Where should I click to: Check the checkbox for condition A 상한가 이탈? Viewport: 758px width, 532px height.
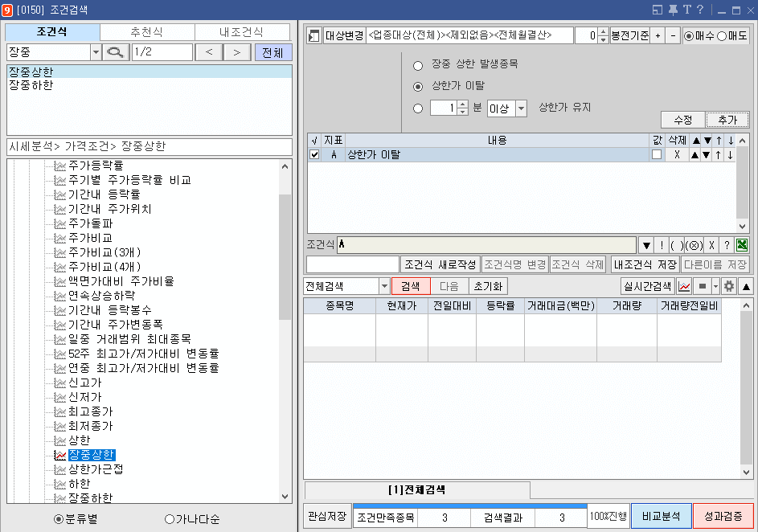[x=314, y=154]
